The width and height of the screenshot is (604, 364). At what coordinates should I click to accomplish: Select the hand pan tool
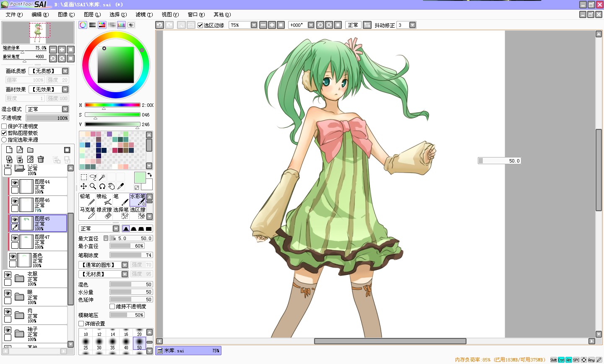111,186
